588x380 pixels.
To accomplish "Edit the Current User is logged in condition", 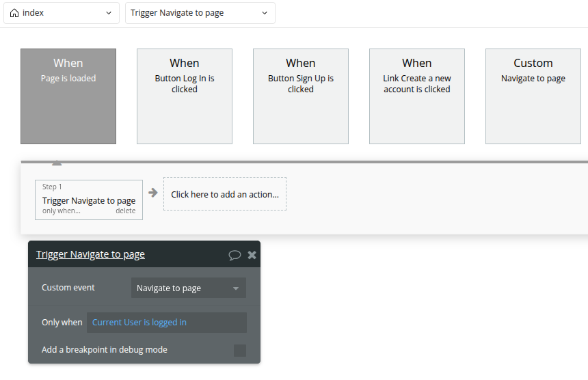I will coord(167,323).
